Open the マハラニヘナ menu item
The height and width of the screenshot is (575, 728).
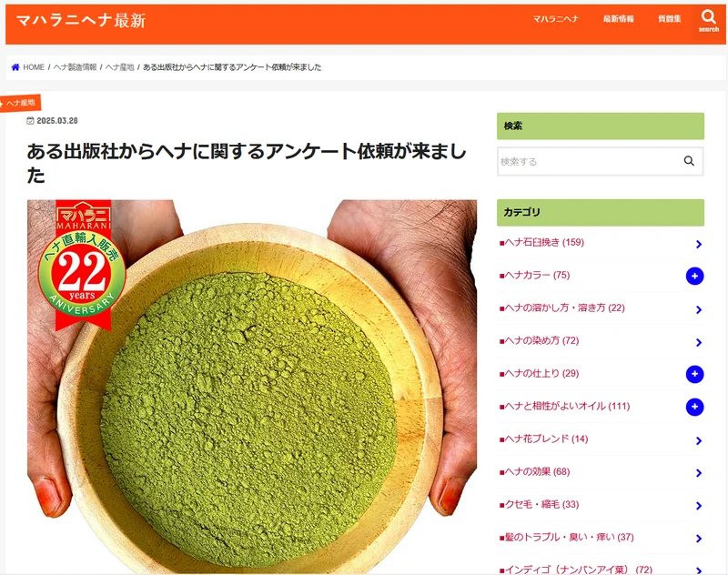[x=555, y=19]
